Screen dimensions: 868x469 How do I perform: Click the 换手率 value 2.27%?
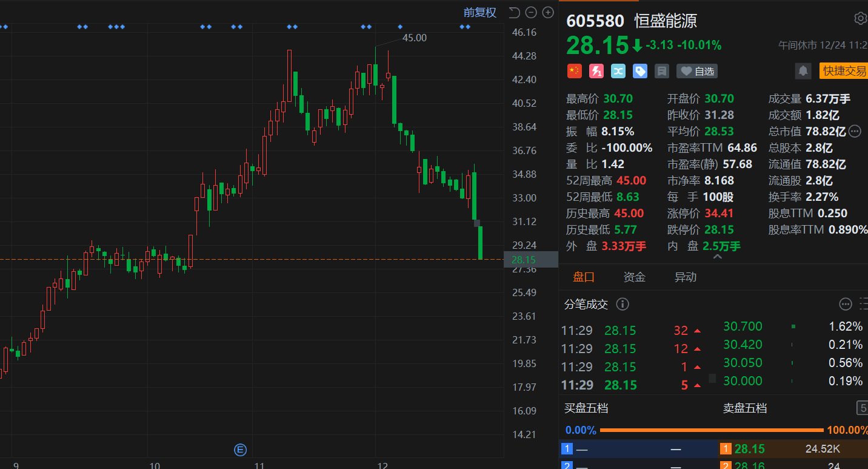[822, 197]
